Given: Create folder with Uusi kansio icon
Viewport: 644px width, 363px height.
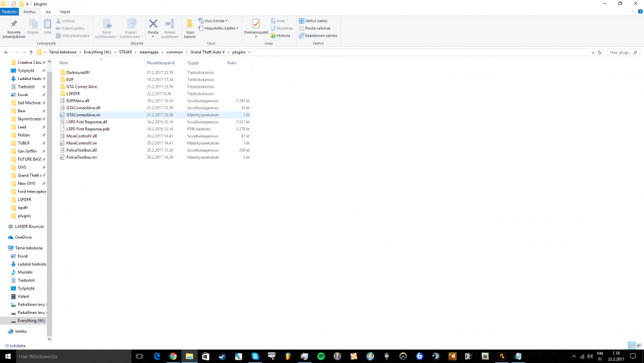Looking at the screenshot, I should pos(190,24).
